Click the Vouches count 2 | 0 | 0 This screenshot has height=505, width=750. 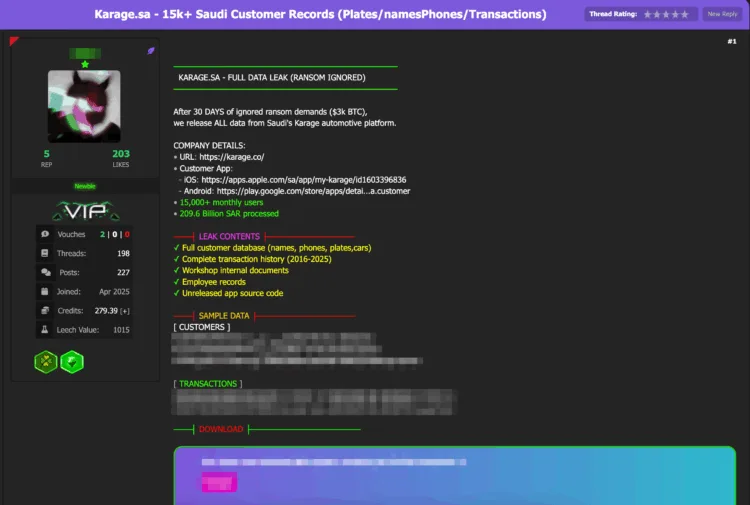click(x=115, y=234)
